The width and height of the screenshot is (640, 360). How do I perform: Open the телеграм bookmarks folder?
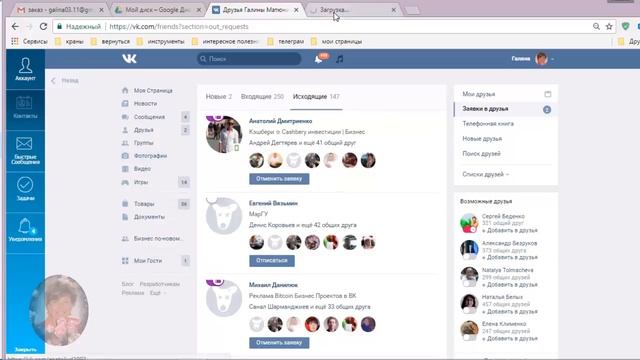click(x=286, y=41)
